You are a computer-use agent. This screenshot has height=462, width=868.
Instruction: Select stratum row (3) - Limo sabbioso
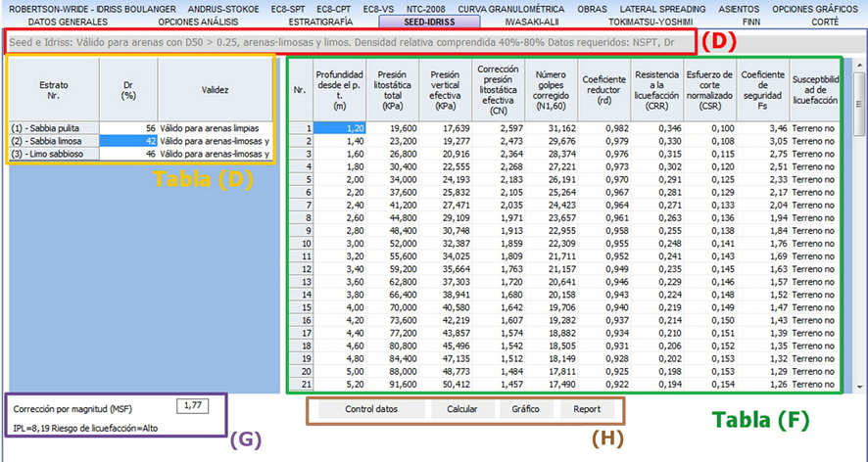(54, 155)
